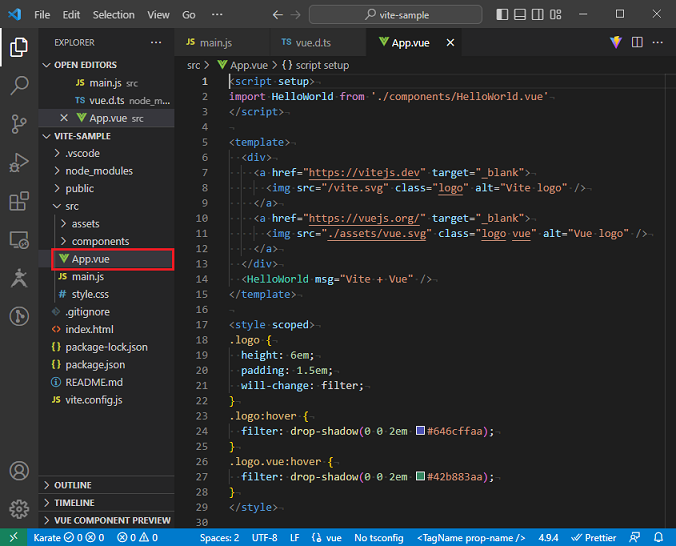Collapse the VITE-SAMPLE project section
Screen dimensions: 676x546
coord(47,136)
